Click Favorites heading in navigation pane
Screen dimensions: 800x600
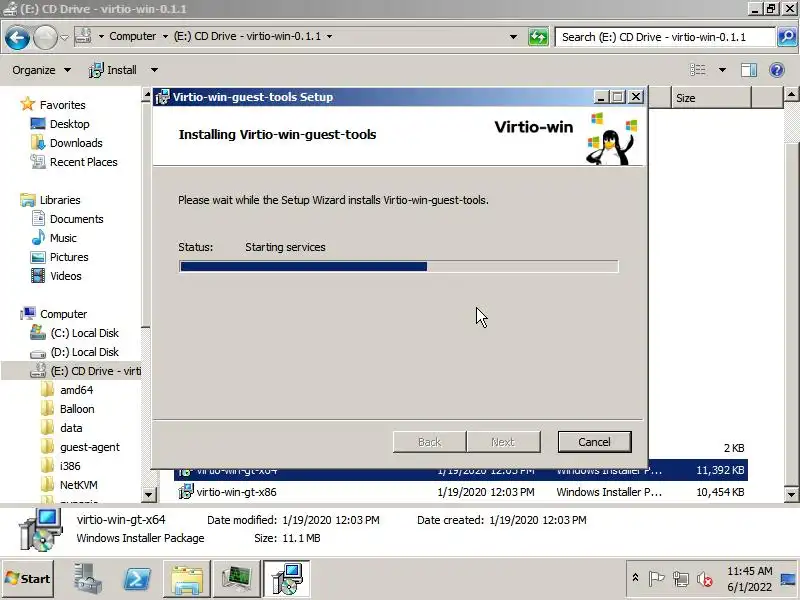[62, 105]
